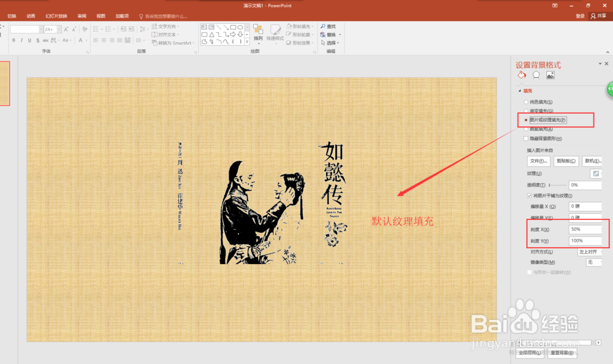Click the Center text alignment icon
Viewport: 613px width, 364px height.
104,40
